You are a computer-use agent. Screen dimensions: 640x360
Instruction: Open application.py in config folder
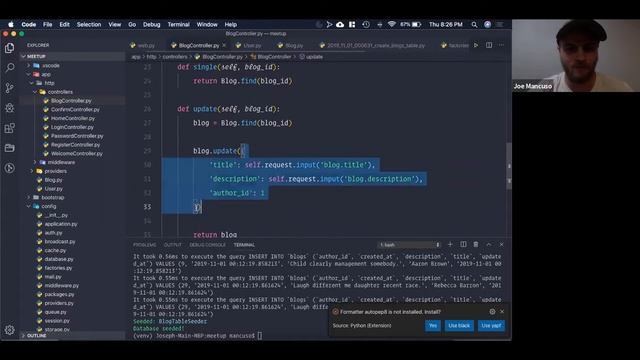61,224
